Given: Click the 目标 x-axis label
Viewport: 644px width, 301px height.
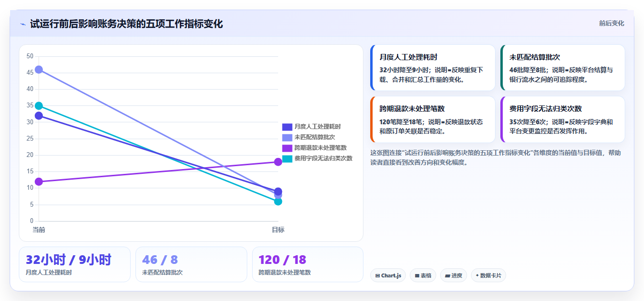Looking at the screenshot, I should coord(278,230).
